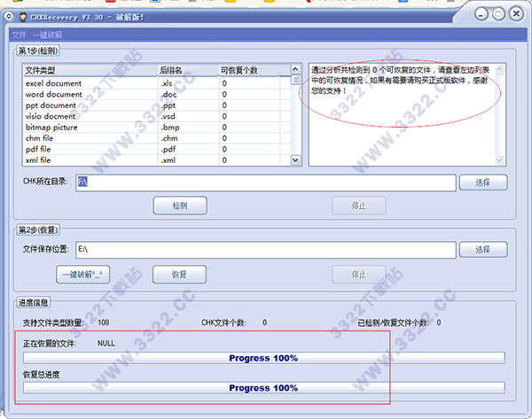Click the file list scroll up arrow
The height and width of the screenshot is (419, 532).
pos(295,69)
